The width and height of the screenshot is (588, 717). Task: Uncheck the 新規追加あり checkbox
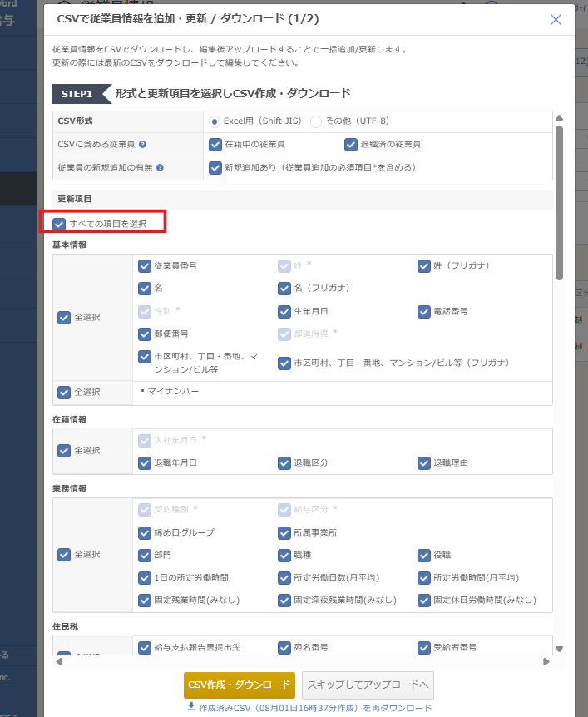[x=215, y=167]
